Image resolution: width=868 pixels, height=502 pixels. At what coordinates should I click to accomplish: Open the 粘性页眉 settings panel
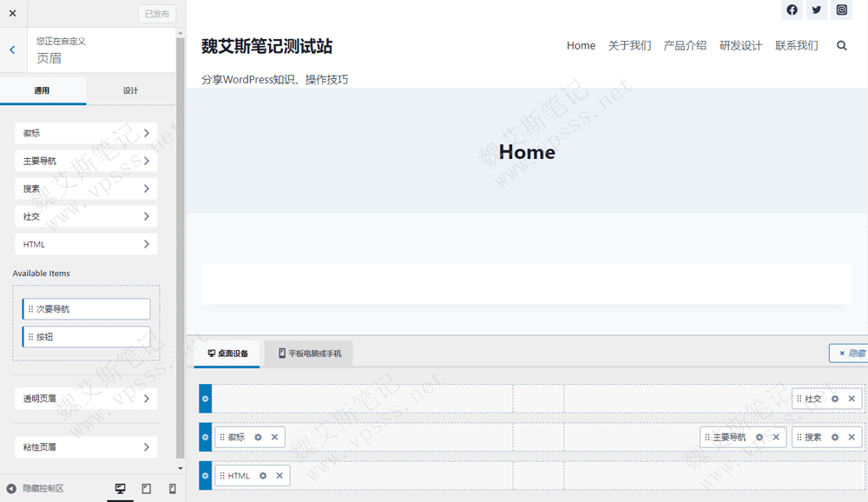click(86, 447)
